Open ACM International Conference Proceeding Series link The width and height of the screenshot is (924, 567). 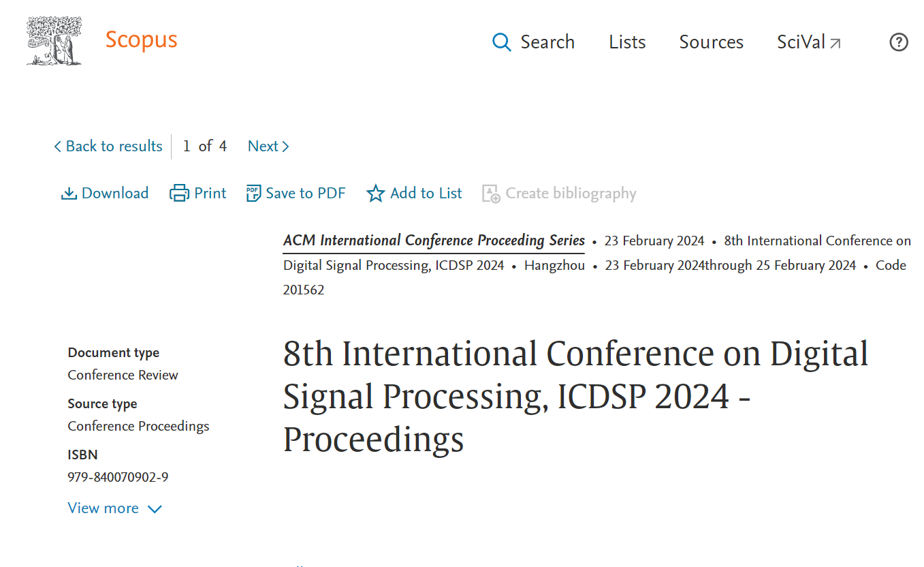(434, 241)
